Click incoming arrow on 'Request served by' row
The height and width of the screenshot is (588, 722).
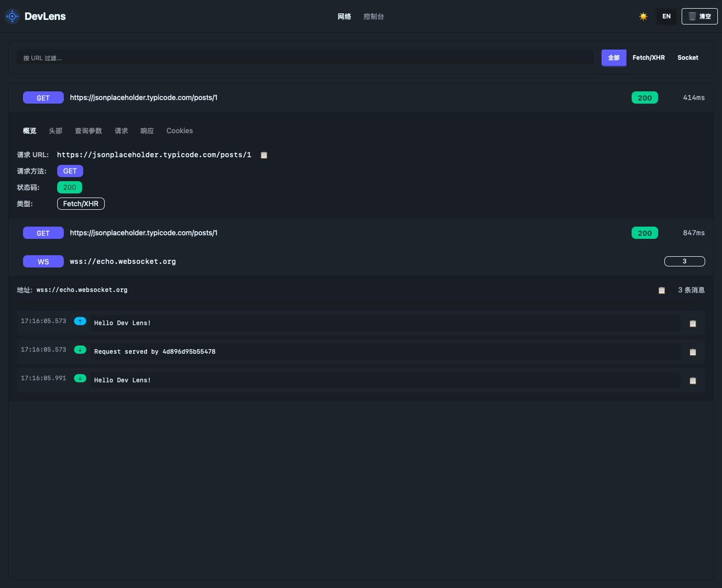(80, 350)
